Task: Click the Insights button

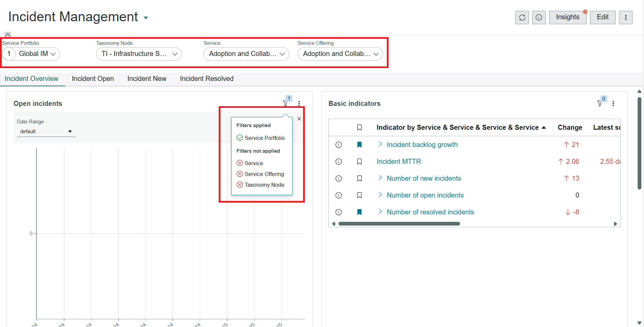Action: point(567,17)
